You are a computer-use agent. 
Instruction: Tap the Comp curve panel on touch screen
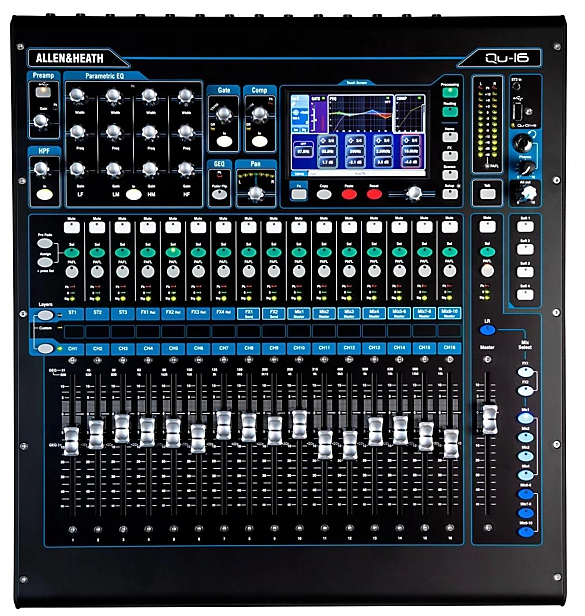tap(409, 113)
